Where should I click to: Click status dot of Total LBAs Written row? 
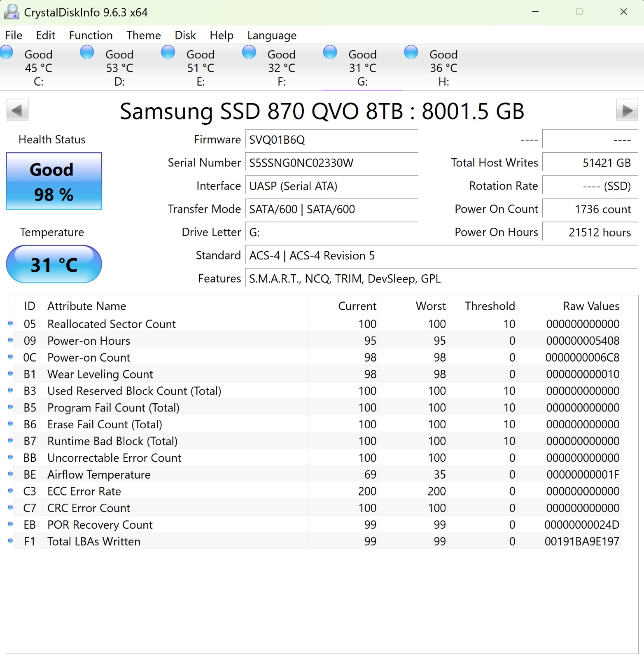[x=11, y=541]
